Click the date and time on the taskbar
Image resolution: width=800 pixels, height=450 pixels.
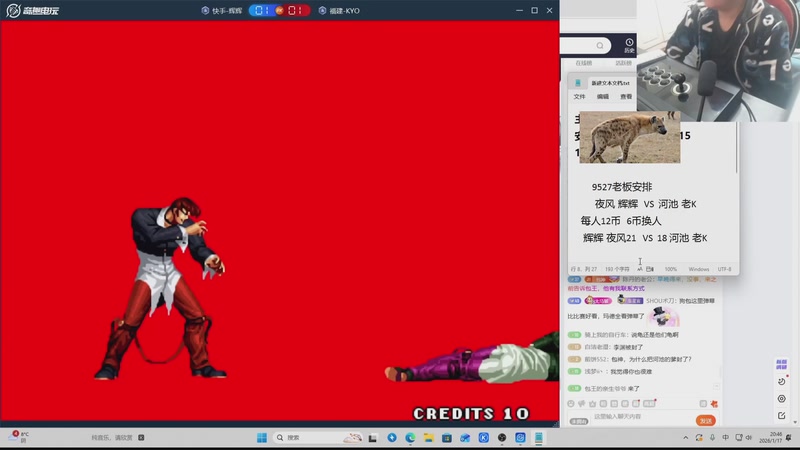pos(770,438)
